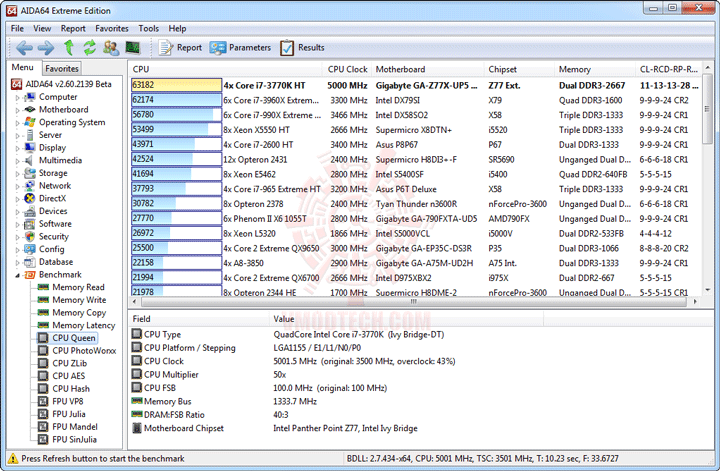
Task: Expand the Storage tree node
Action: (17, 174)
